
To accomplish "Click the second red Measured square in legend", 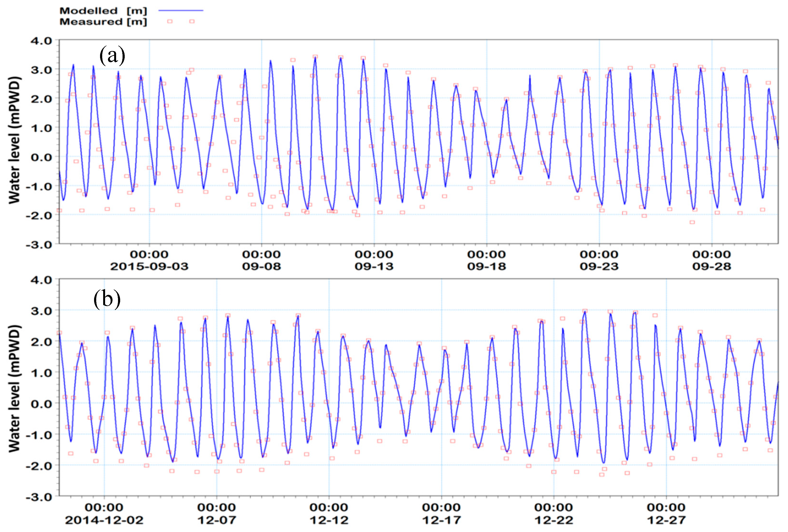I will pos(192,21).
